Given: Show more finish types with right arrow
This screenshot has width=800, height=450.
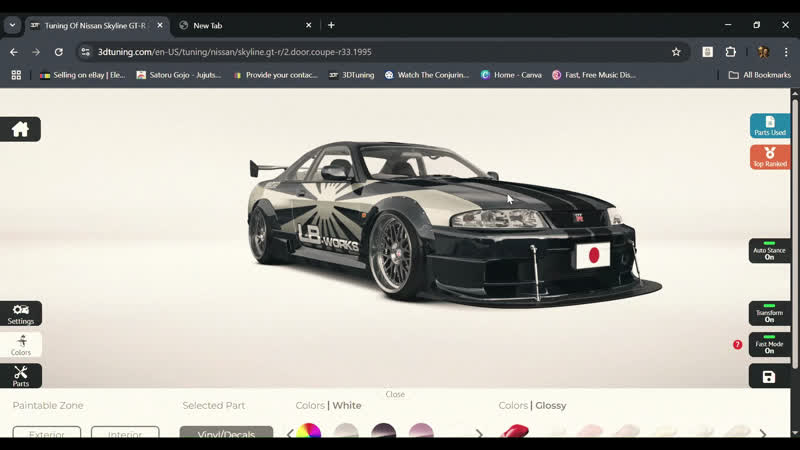Looking at the screenshot, I should 763,434.
